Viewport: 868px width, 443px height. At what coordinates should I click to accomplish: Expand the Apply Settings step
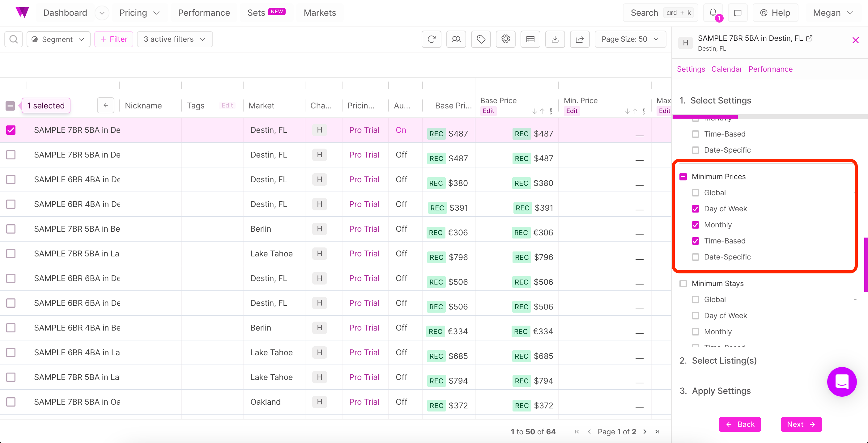[715, 391]
